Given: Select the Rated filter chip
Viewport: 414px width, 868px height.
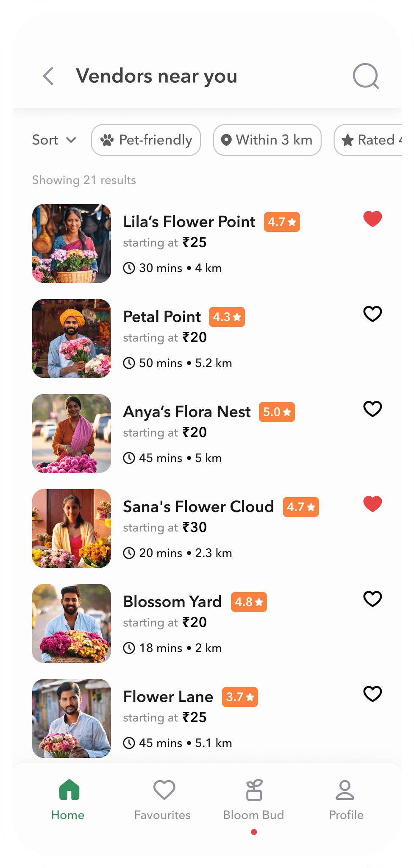Looking at the screenshot, I should point(368,140).
